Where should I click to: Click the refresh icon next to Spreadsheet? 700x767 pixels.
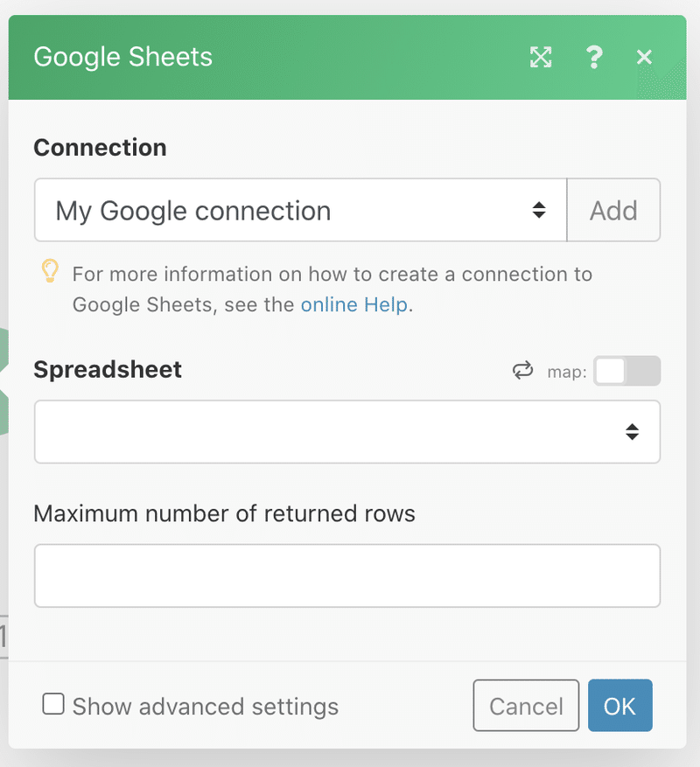coord(522,371)
